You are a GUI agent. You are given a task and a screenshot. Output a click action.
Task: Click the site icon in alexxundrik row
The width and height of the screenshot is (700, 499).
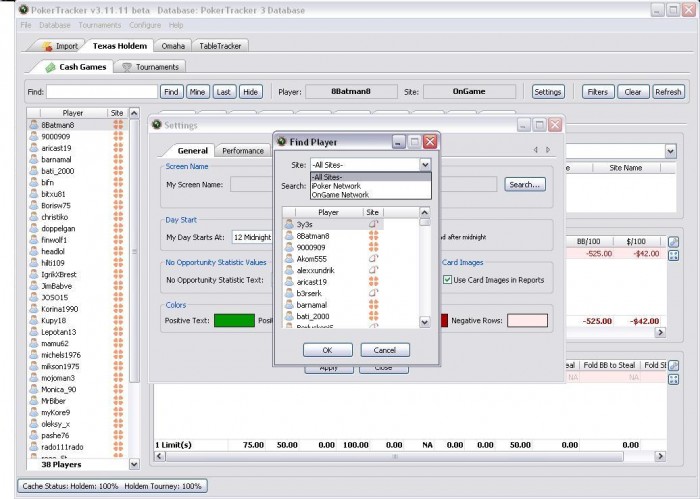click(373, 270)
